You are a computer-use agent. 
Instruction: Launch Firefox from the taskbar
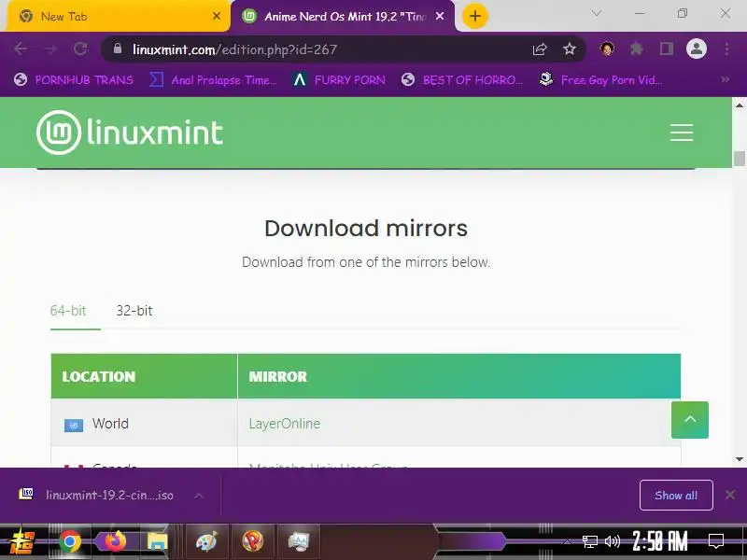click(115, 541)
